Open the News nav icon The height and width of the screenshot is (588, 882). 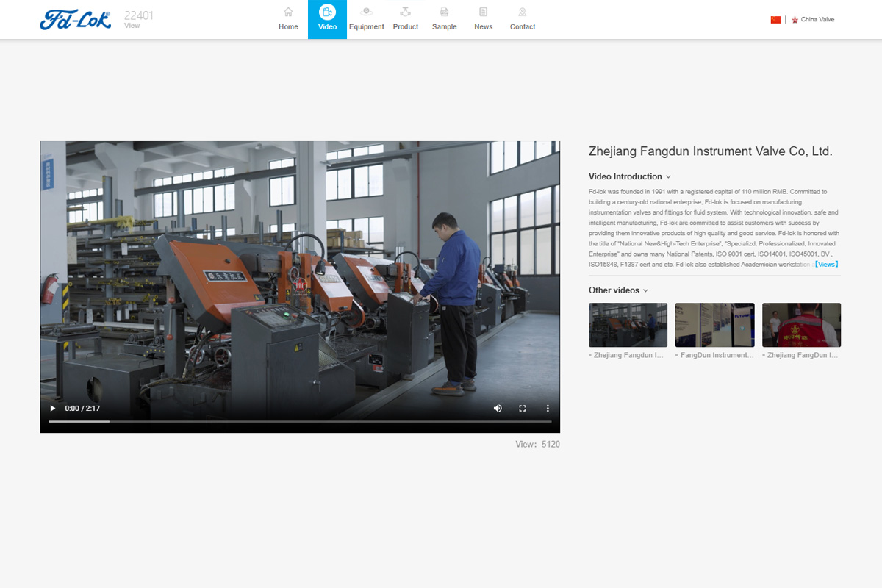click(x=483, y=12)
